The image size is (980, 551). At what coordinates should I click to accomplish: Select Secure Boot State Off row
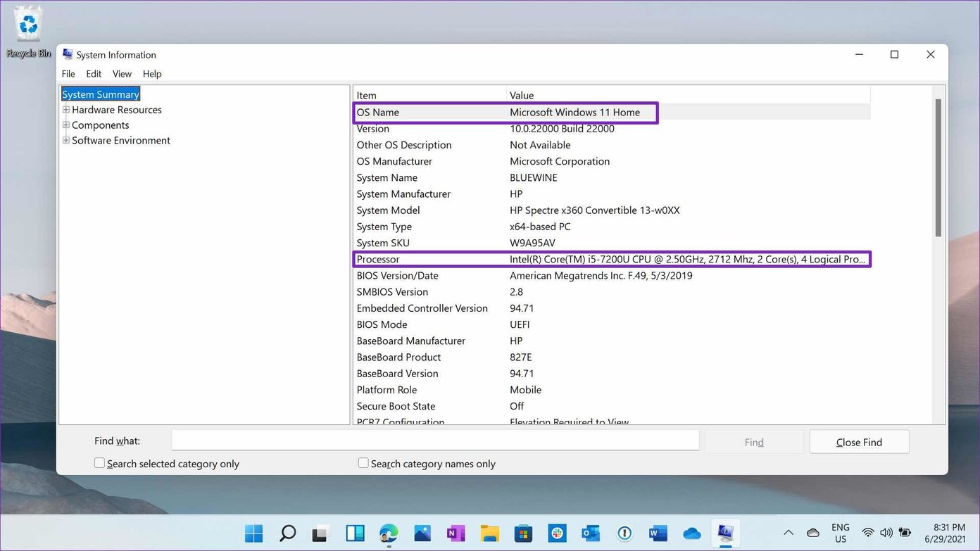click(x=612, y=406)
